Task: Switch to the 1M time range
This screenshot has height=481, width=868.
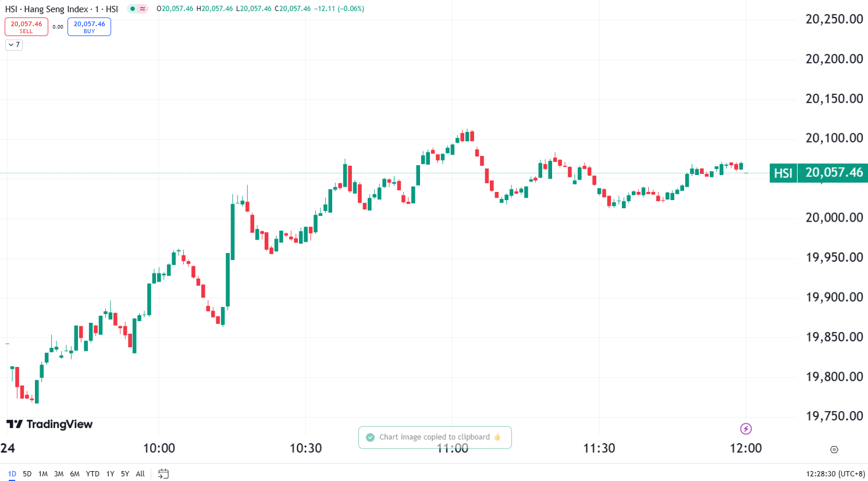Action: (x=43, y=473)
